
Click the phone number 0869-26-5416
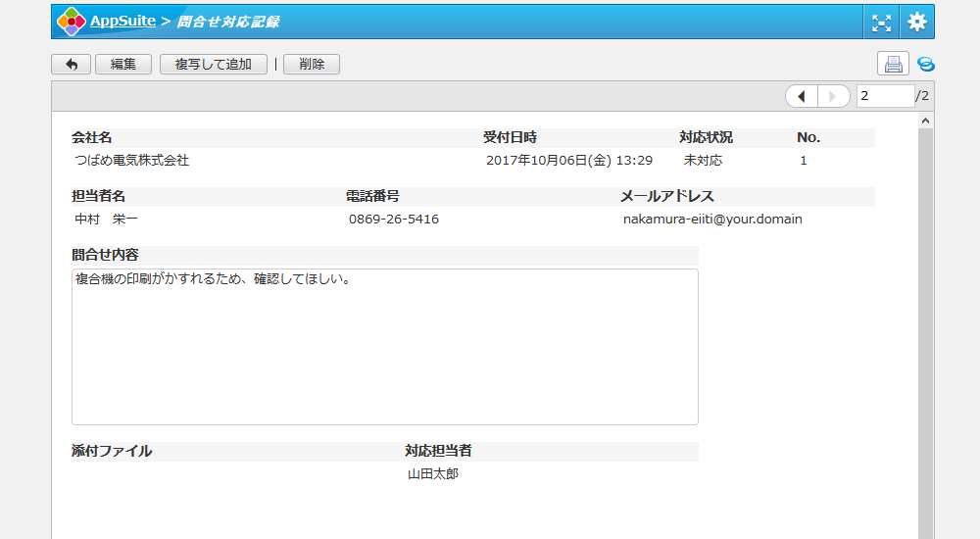coord(394,220)
